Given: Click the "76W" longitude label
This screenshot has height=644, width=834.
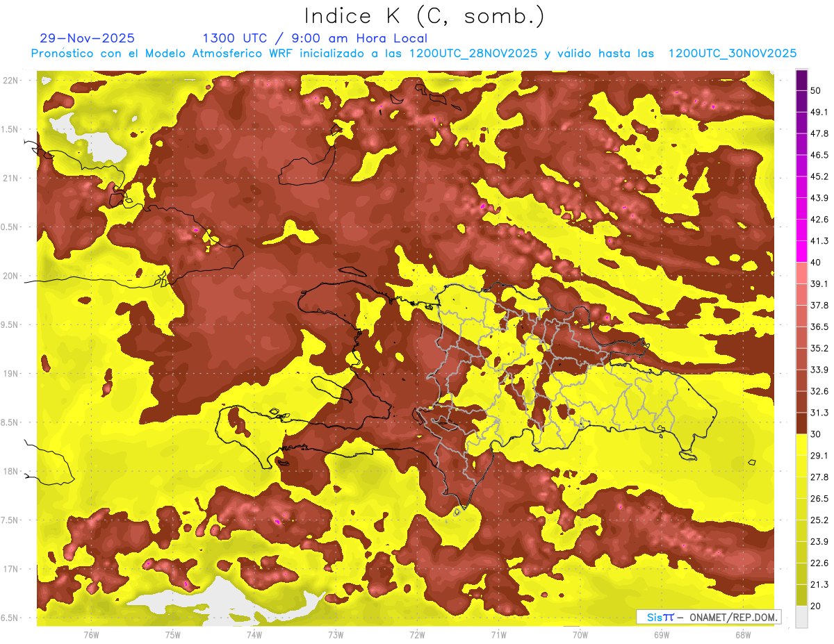Looking at the screenshot, I should tap(91, 634).
